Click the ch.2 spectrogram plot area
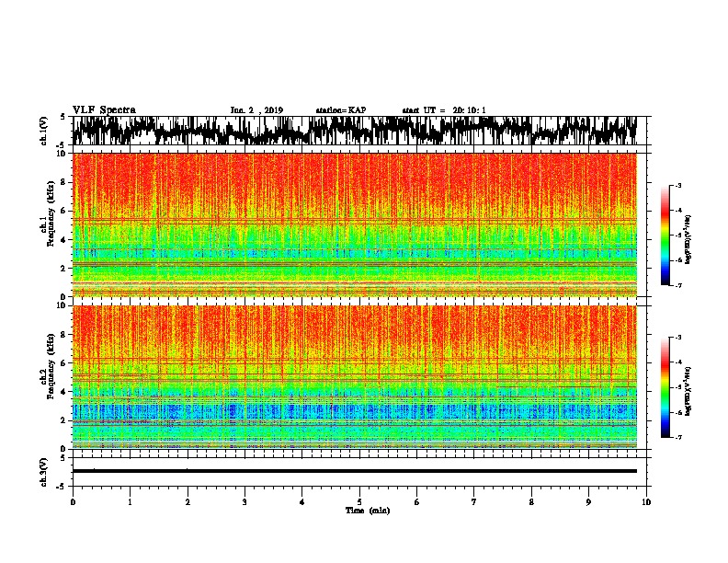This screenshot has height=563, width=728. pos(354,377)
